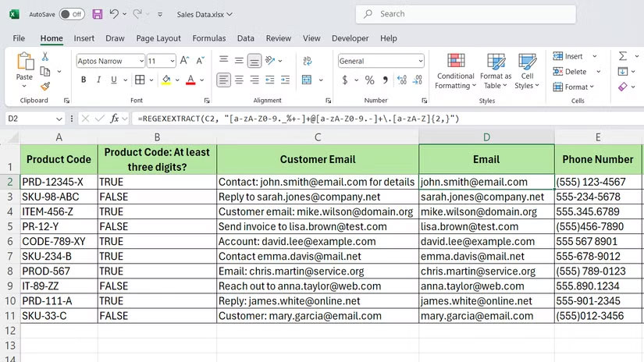
Task: Select the Format Painter brush
Action: click(x=45, y=87)
